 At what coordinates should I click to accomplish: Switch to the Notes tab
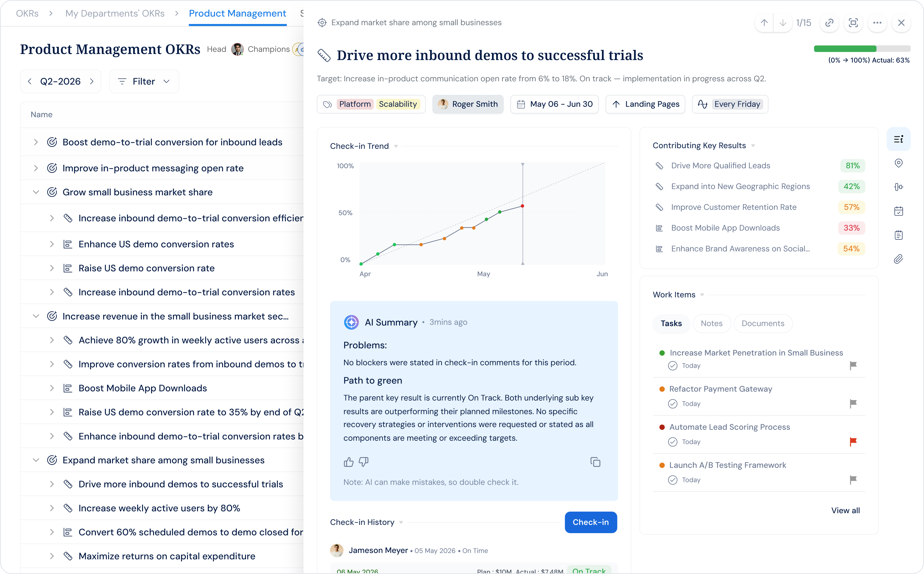711,323
